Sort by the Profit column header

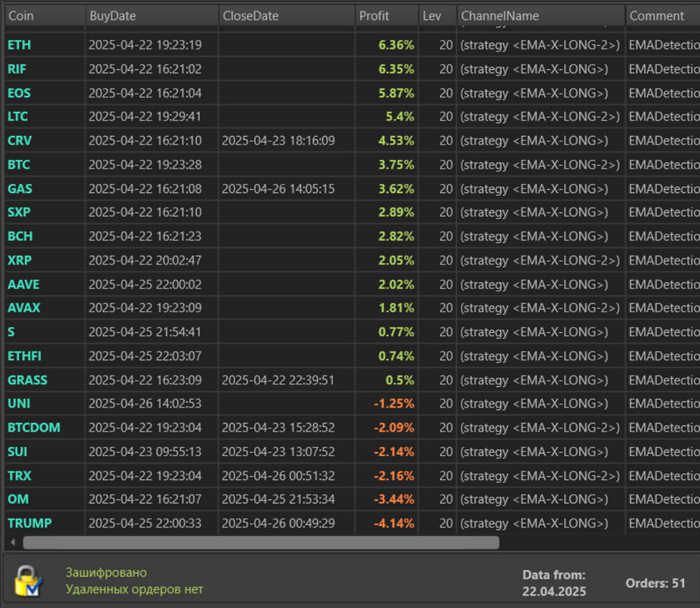tap(387, 16)
